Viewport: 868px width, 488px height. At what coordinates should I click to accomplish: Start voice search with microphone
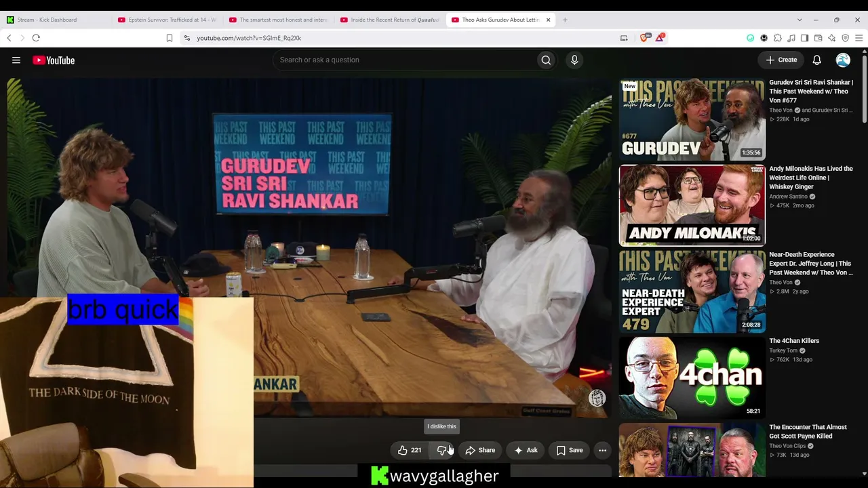[574, 60]
